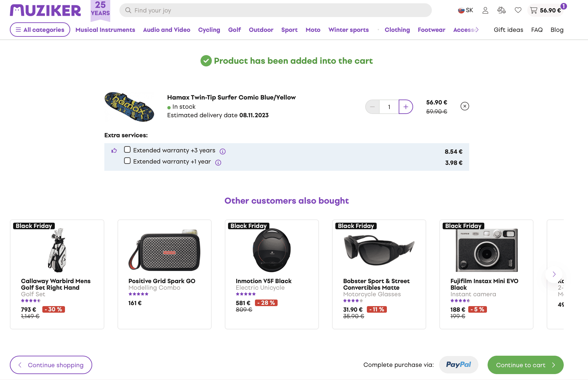Screen dimensions: 588x380
Task: Open the All categories menu
Action: tap(40, 30)
